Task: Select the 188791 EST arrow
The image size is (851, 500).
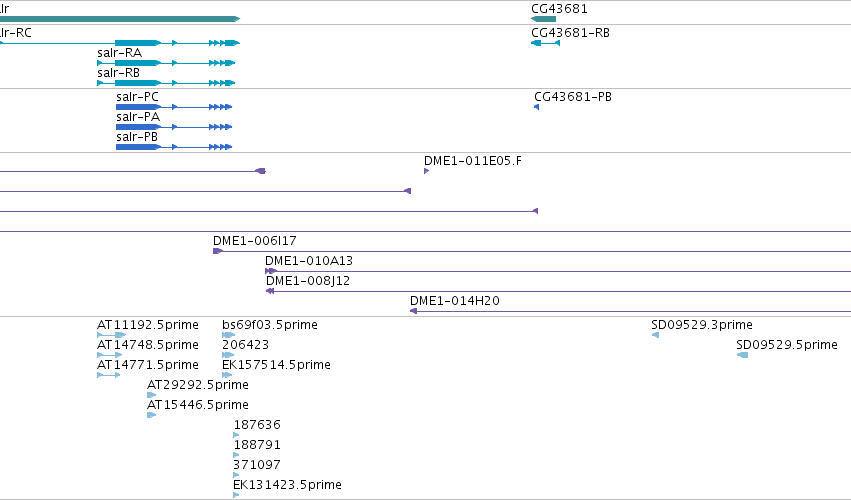Action: (x=236, y=455)
